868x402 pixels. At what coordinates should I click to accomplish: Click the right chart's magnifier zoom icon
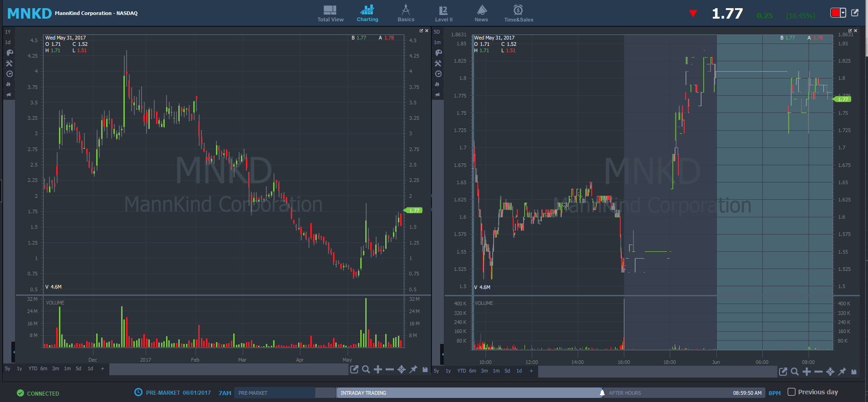pos(795,372)
